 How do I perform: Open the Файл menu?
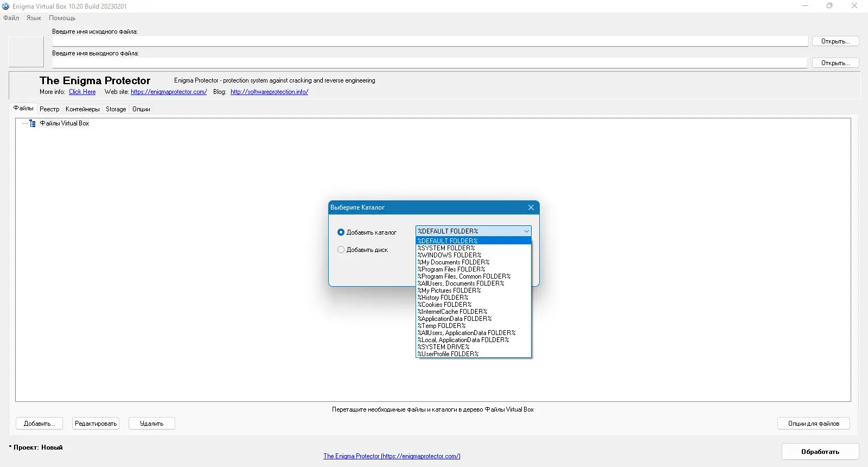(11, 18)
